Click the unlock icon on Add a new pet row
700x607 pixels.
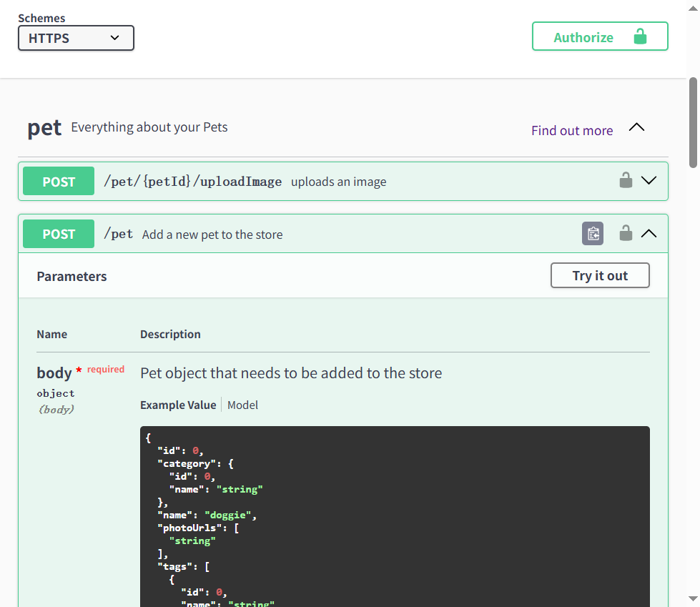click(626, 233)
